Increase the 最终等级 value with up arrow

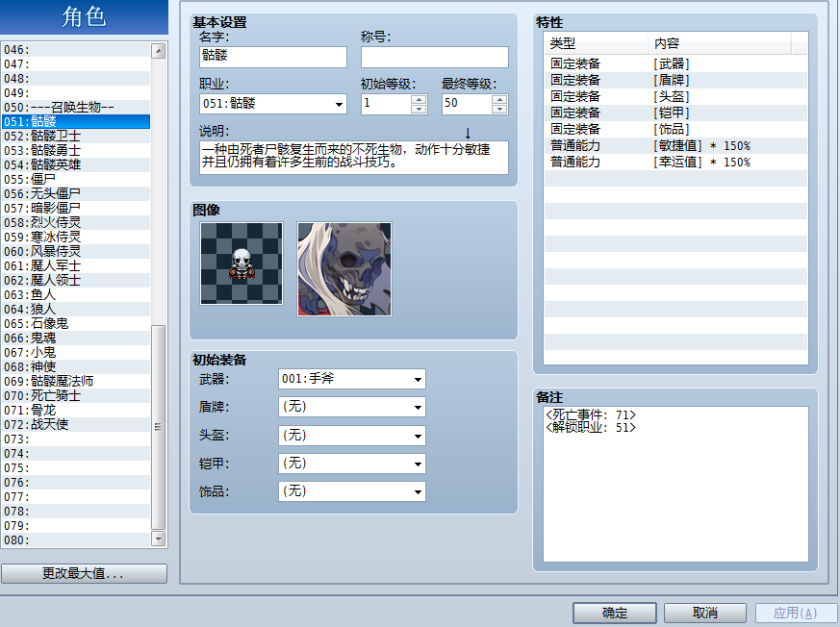coord(499,99)
